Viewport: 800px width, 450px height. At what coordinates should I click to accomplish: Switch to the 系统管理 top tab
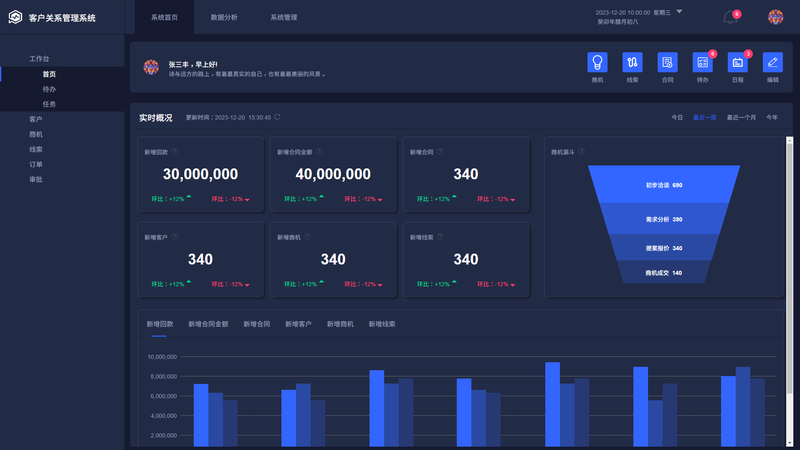[x=284, y=18]
